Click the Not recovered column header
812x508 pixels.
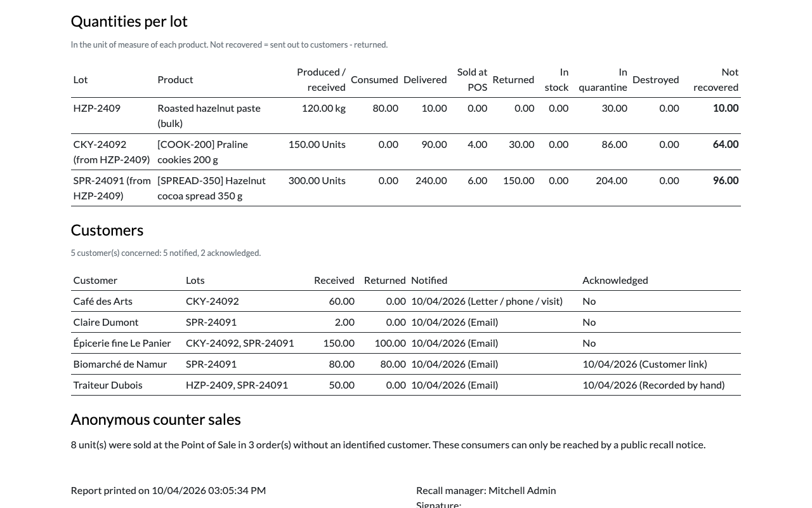[x=716, y=79]
